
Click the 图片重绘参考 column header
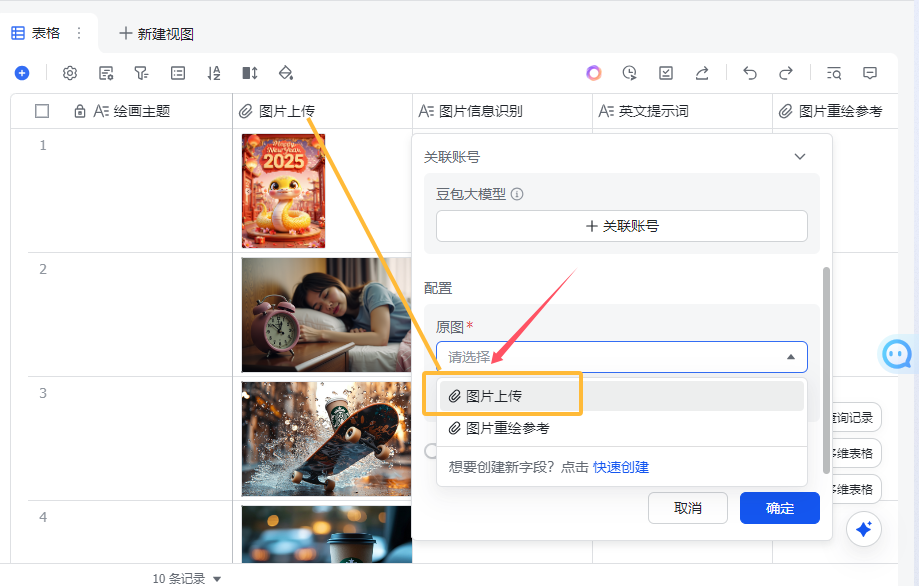835,111
